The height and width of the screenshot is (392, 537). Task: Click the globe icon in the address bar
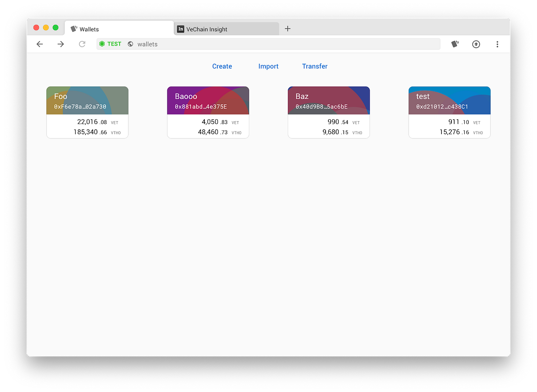130,44
